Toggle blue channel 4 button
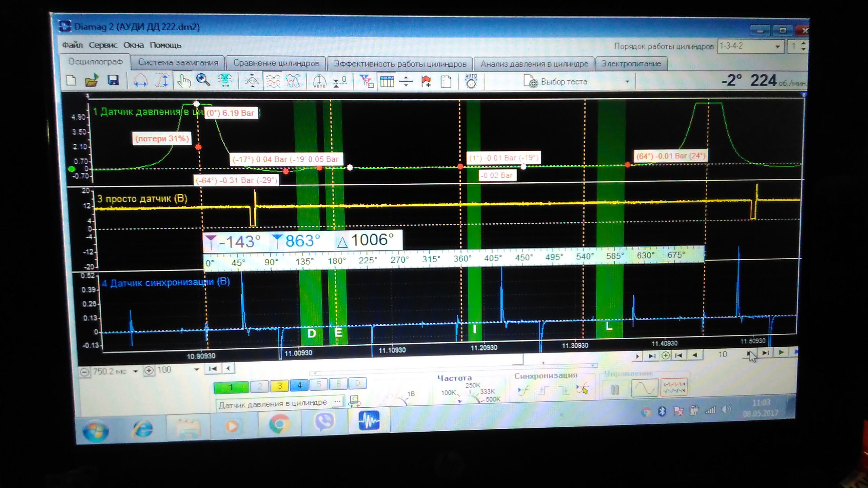The height and width of the screenshot is (488, 868). [x=299, y=385]
